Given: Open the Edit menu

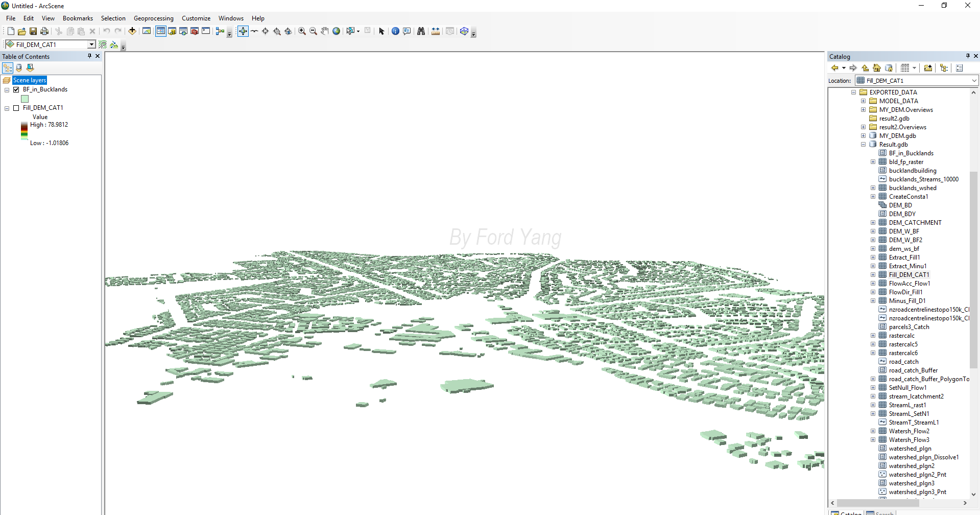Looking at the screenshot, I should 29,18.
